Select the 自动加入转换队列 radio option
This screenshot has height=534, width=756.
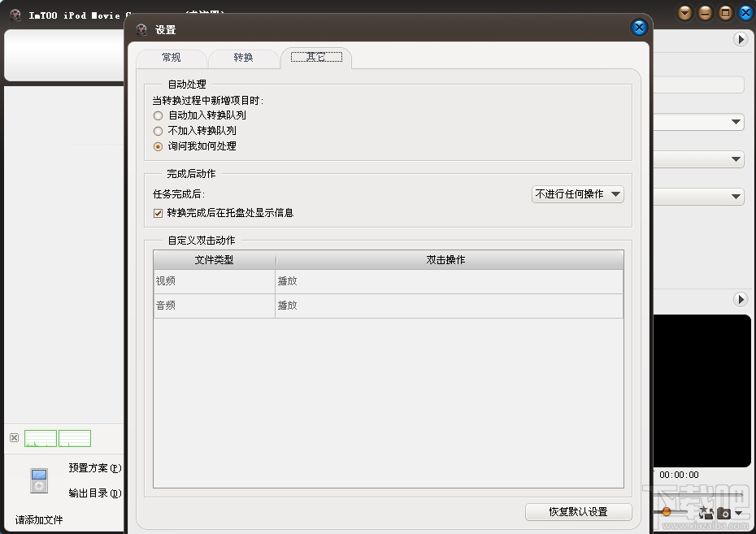click(159, 115)
